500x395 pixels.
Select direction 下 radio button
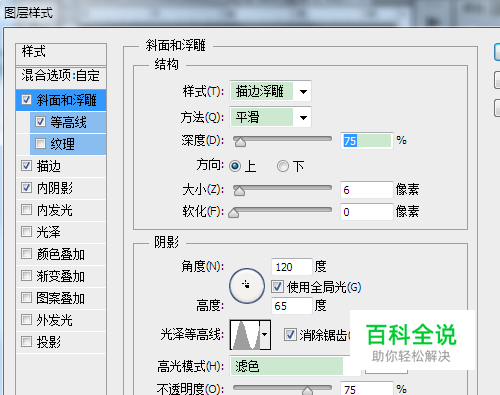(x=283, y=166)
